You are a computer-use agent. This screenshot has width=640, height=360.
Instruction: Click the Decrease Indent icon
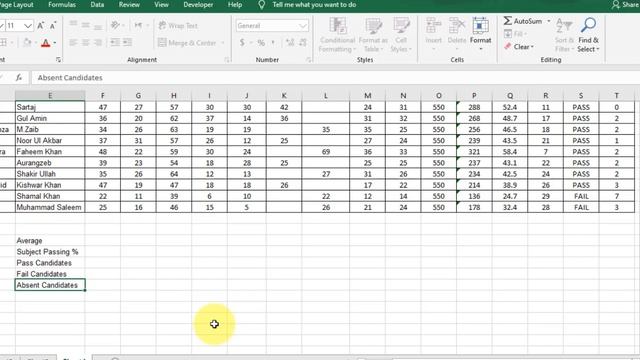pos(115,42)
